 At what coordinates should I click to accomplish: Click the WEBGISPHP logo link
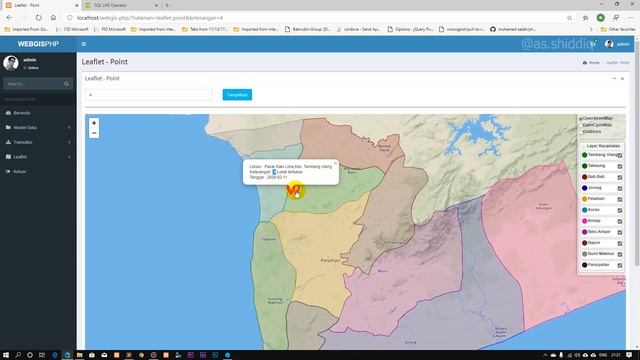coord(38,44)
